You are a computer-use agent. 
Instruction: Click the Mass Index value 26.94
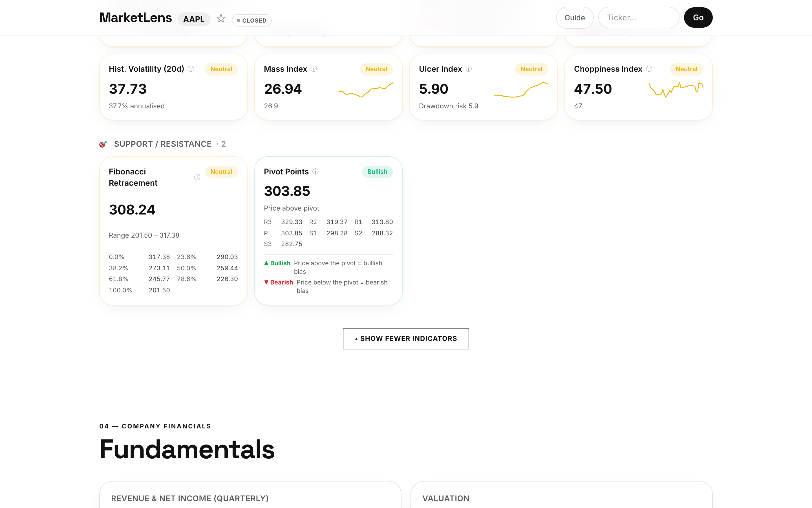pyautogui.click(x=283, y=89)
